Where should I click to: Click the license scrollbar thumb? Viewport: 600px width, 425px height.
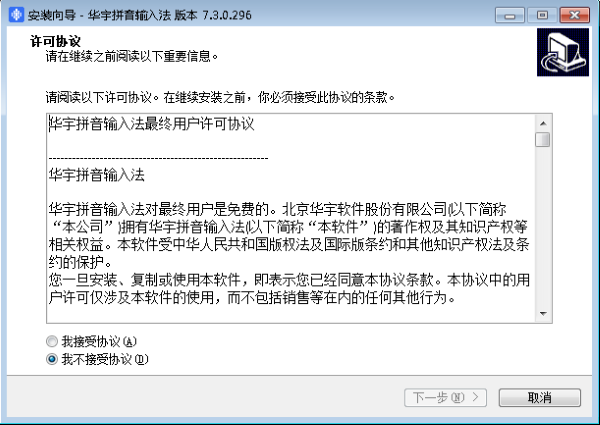click(x=543, y=140)
